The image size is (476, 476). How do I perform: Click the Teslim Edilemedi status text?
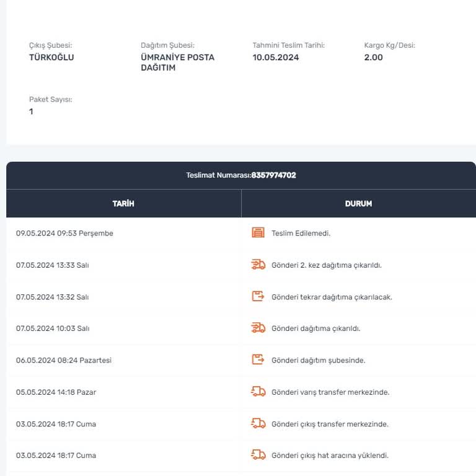point(301,233)
